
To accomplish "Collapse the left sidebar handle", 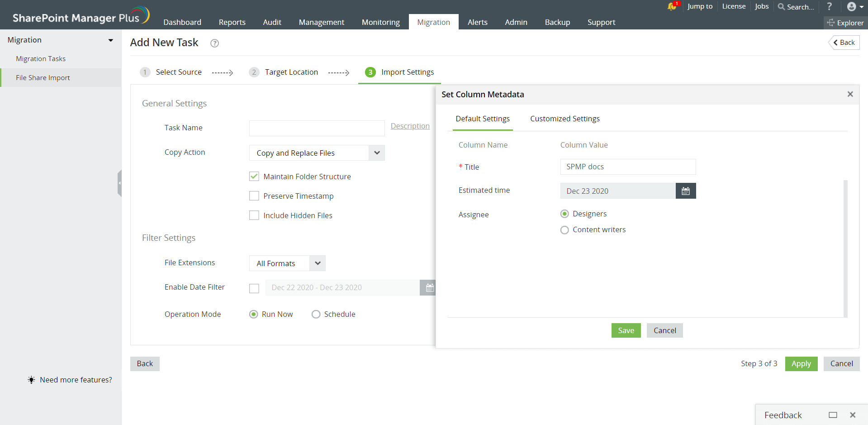I will 119,183.
